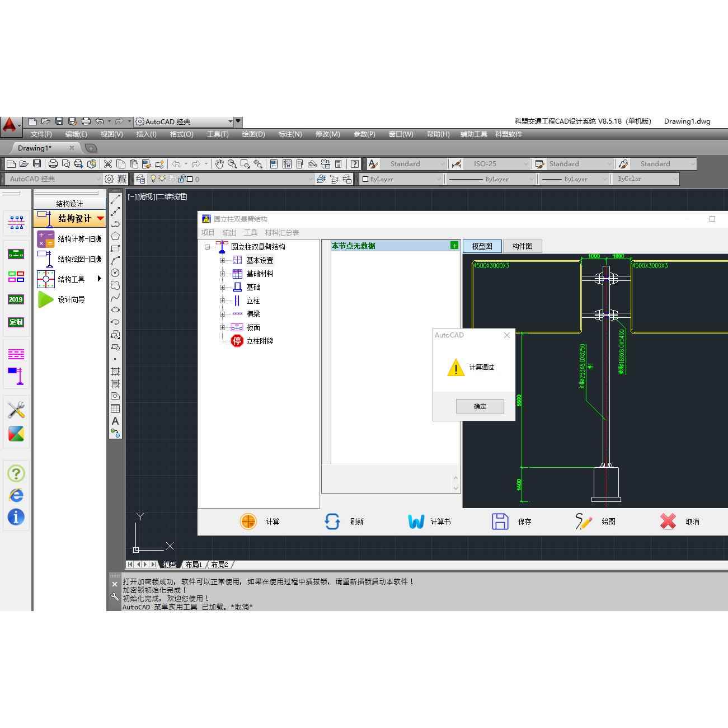Image resolution: width=728 pixels, height=728 pixels.
Task: Click the Pan hand icon
Action: point(219,164)
